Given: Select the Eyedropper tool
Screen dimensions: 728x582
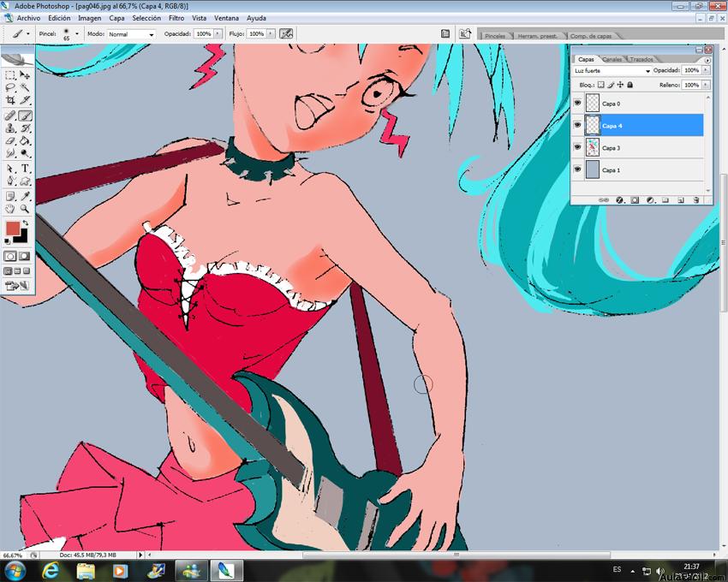Looking at the screenshot, I should tap(25, 196).
